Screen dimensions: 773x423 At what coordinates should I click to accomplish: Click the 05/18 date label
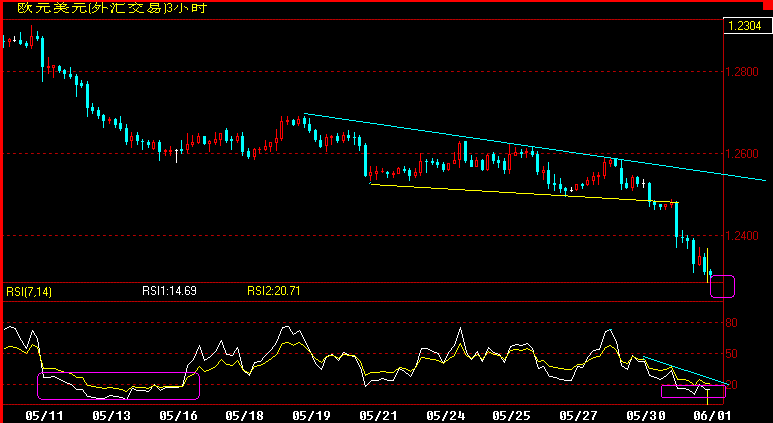point(245,416)
